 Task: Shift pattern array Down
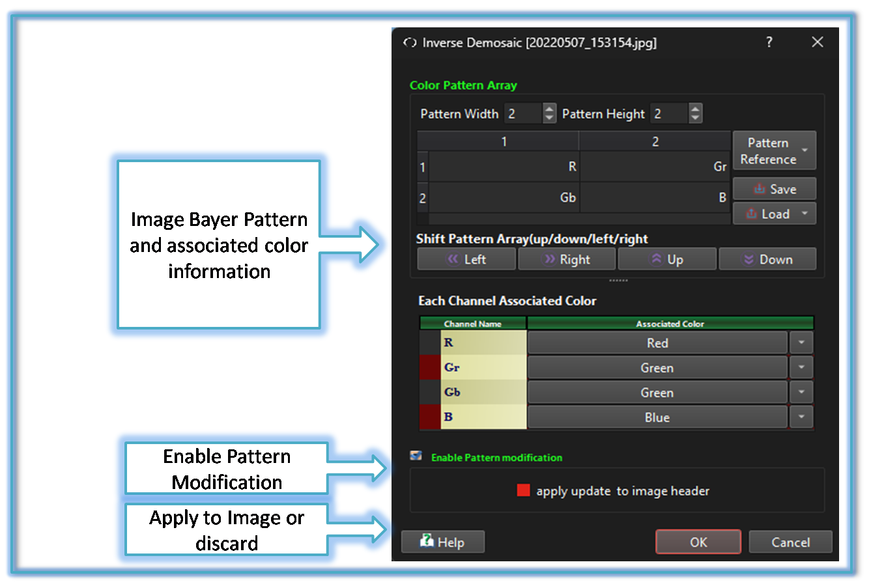(x=767, y=259)
